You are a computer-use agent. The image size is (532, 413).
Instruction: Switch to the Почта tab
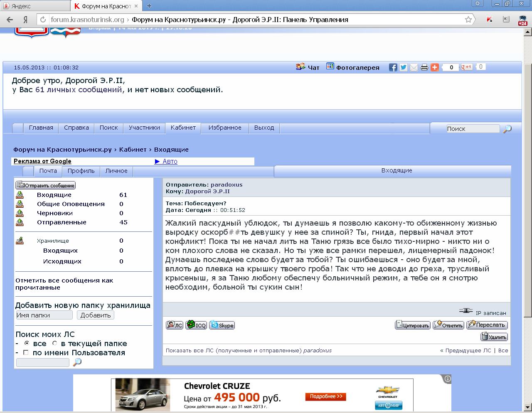point(48,171)
